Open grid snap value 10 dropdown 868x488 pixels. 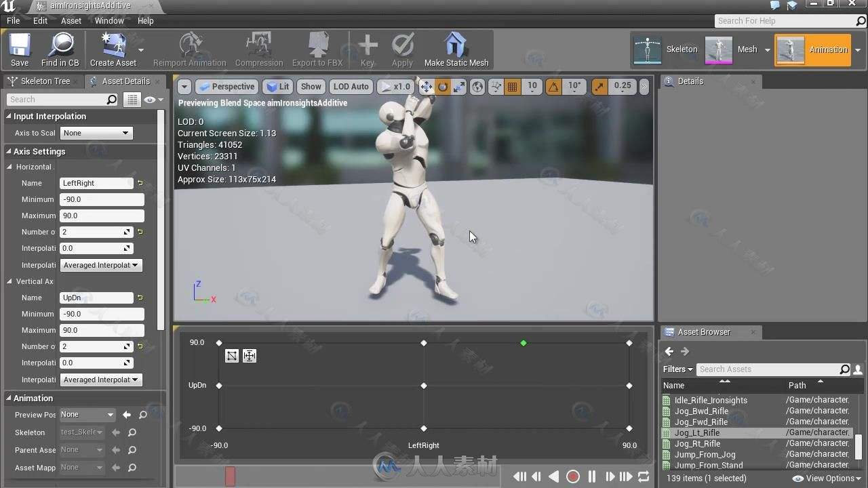point(532,86)
